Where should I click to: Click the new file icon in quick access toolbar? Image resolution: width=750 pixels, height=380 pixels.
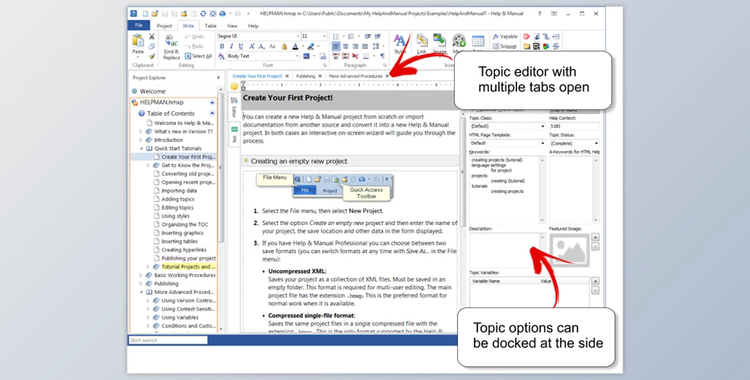145,13
